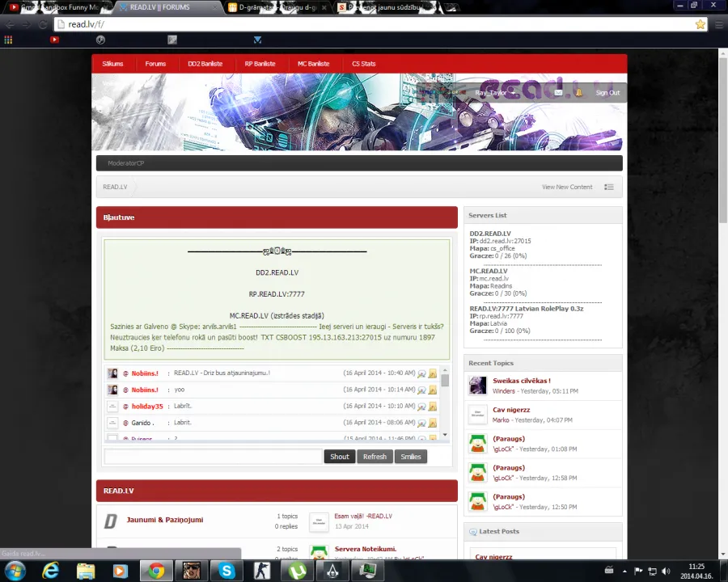Click the Refresh shoutbox button

(x=375, y=457)
